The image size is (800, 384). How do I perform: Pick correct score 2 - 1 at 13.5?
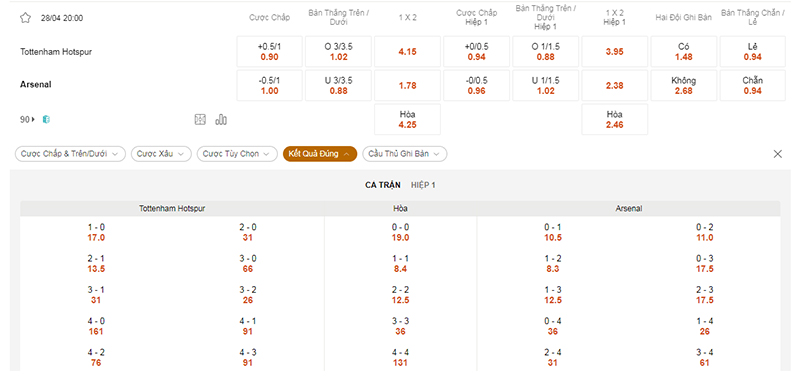[x=96, y=264]
